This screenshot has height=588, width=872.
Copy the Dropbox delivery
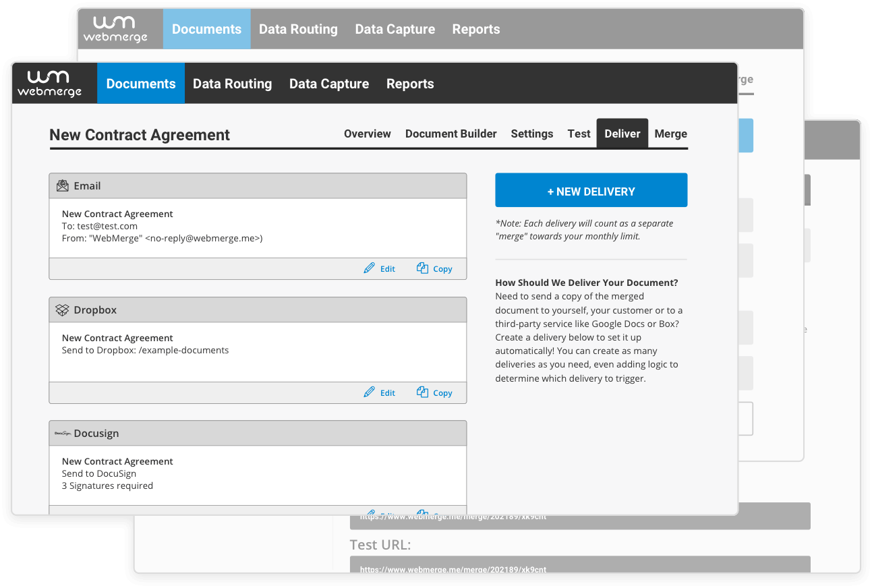point(435,392)
